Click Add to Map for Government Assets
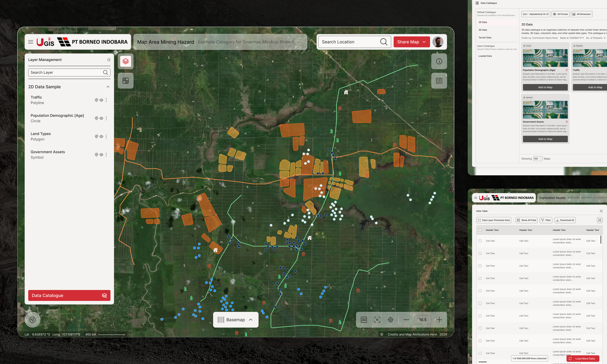The height and width of the screenshot is (364, 607). coord(545,139)
